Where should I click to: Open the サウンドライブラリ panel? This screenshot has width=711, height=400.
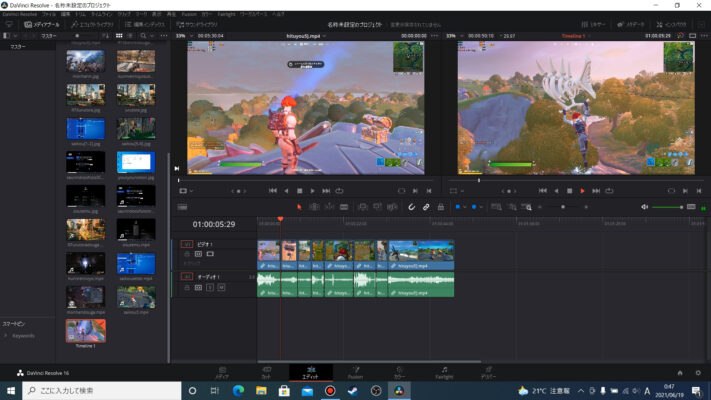point(197,24)
